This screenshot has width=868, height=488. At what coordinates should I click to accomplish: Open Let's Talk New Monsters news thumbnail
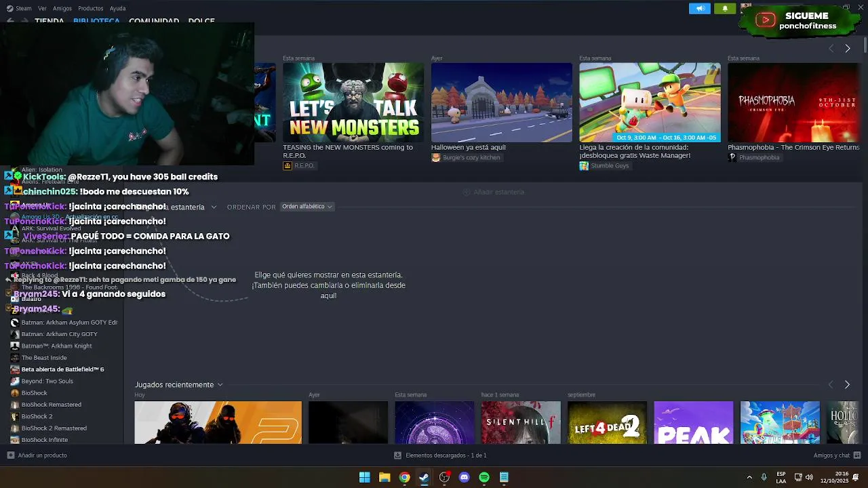[353, 102]
